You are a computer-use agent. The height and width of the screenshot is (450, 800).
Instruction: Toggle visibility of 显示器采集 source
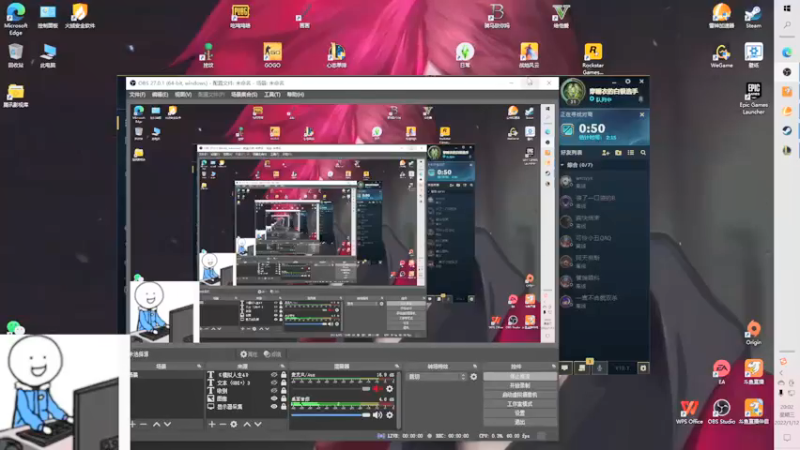(x=274, y=407)
